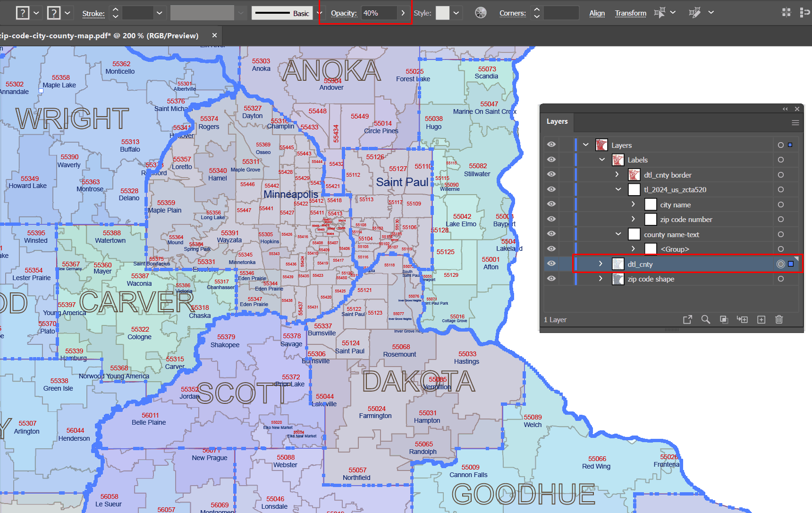Click the Delete Selection trash icon
Image resolution: width=812 pixels, height=513 pixels.
point(779,320)
